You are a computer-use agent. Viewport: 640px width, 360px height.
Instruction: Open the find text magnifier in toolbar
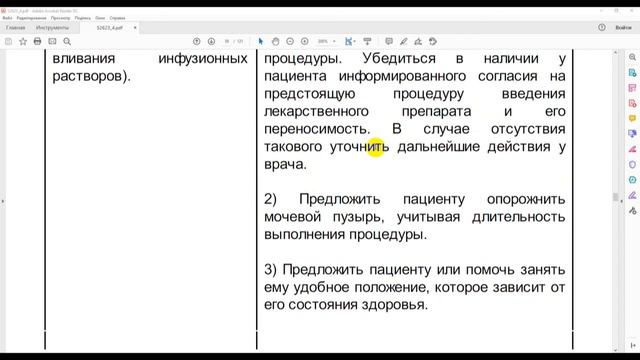[x=67, y=41]
